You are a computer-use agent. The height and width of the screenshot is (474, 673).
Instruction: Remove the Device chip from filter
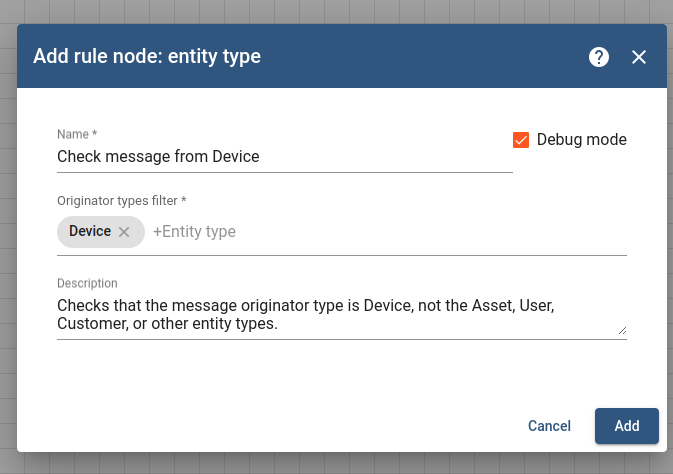[124, 232]
